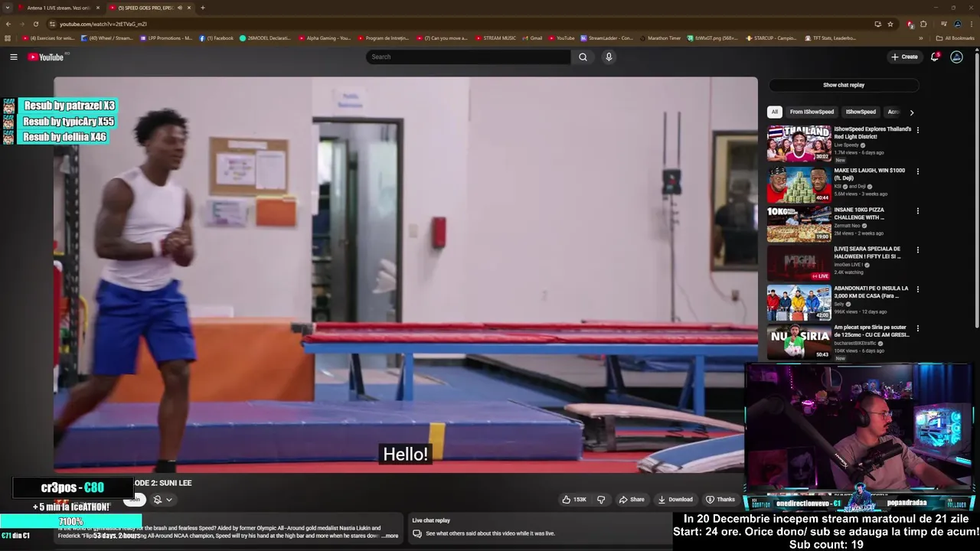Go back in the browser
Viewport: 980px width, 551px height.
[x=8, y=24]
